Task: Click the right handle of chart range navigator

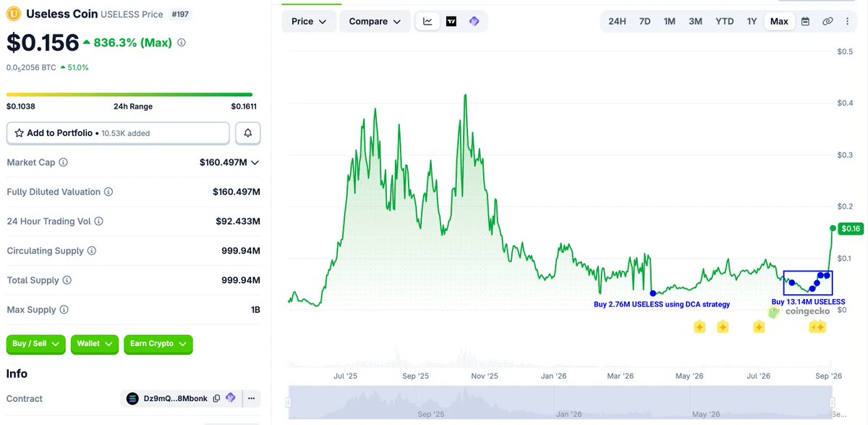Action: [833, 402]
